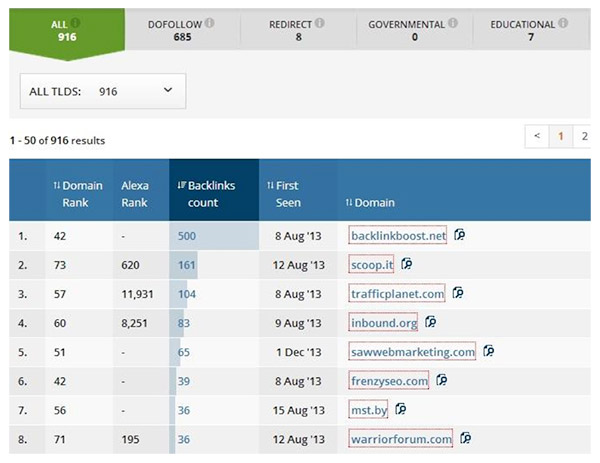Click the 65 backlinks count value
The width and height of the screenshot is (600, 463).
[x=184, y=352]
